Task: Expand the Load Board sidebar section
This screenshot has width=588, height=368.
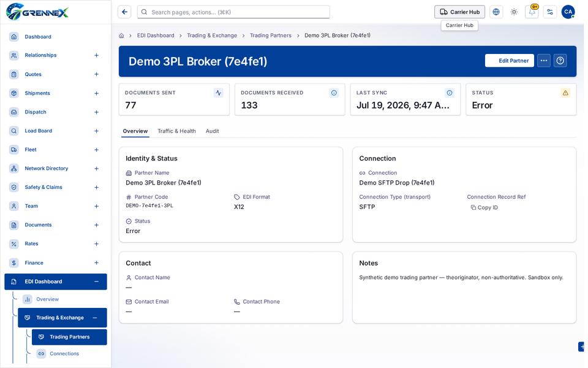Action: 96,131
